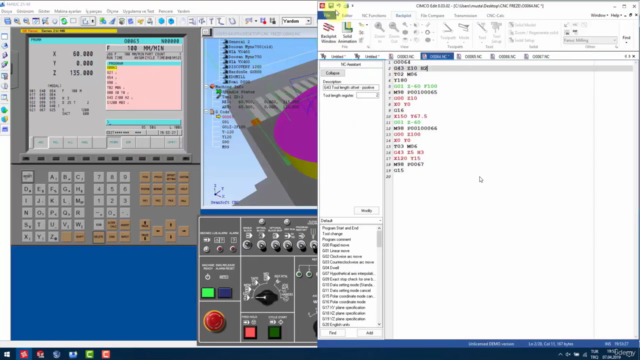Click the printer icon in the simulator toolbar
The image size is (640, 360).
point(150,21)
